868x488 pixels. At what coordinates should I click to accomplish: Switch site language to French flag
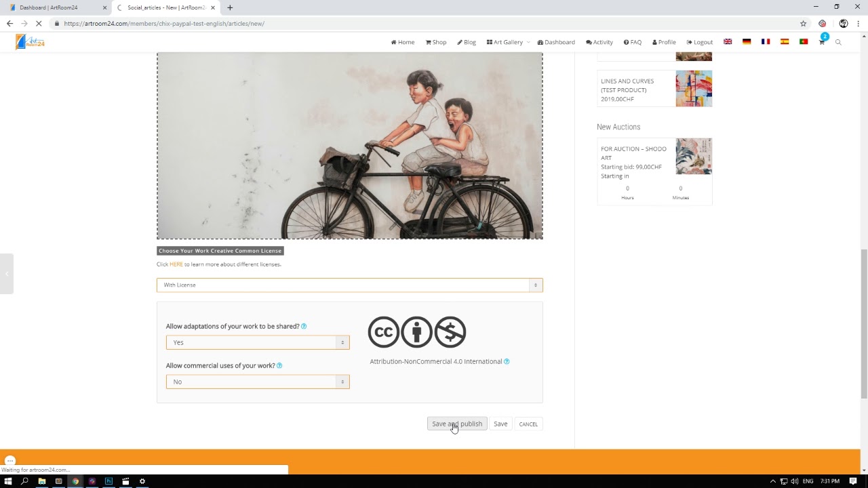766,42
